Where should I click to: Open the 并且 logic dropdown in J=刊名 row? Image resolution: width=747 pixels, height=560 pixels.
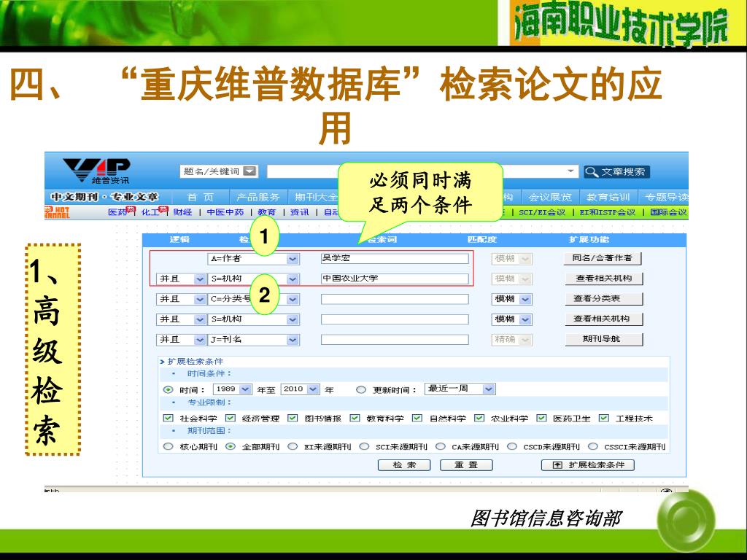pos(200,340)
